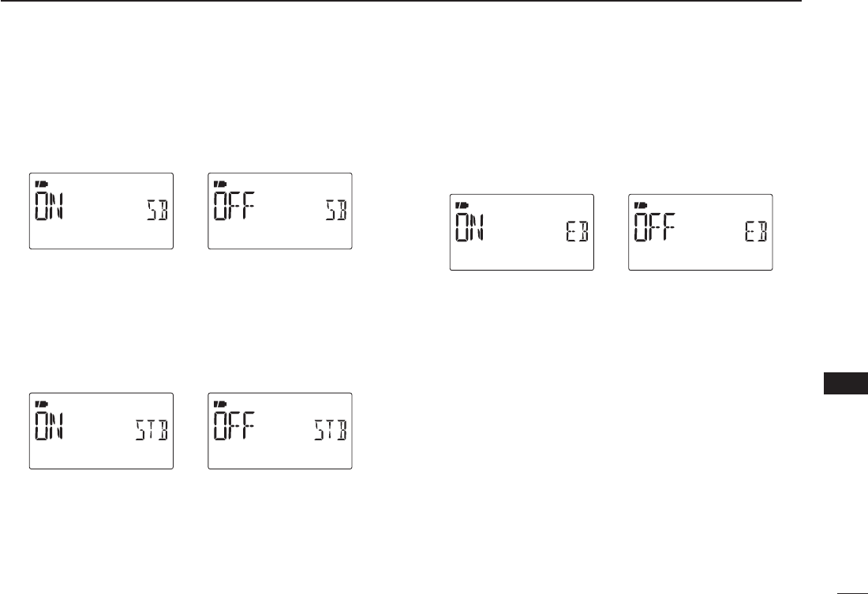Click the battery icon in the ON SB display

(42, 183)
